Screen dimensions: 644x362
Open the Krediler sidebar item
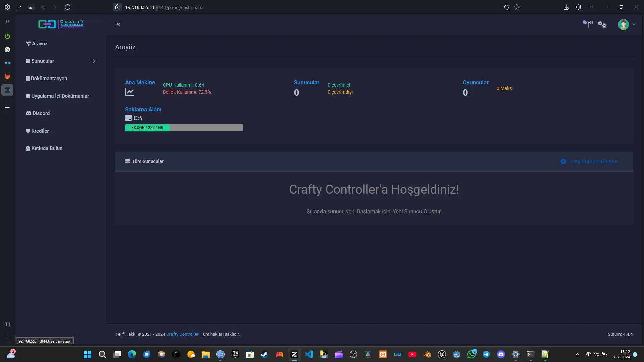(x=37, y=131)
